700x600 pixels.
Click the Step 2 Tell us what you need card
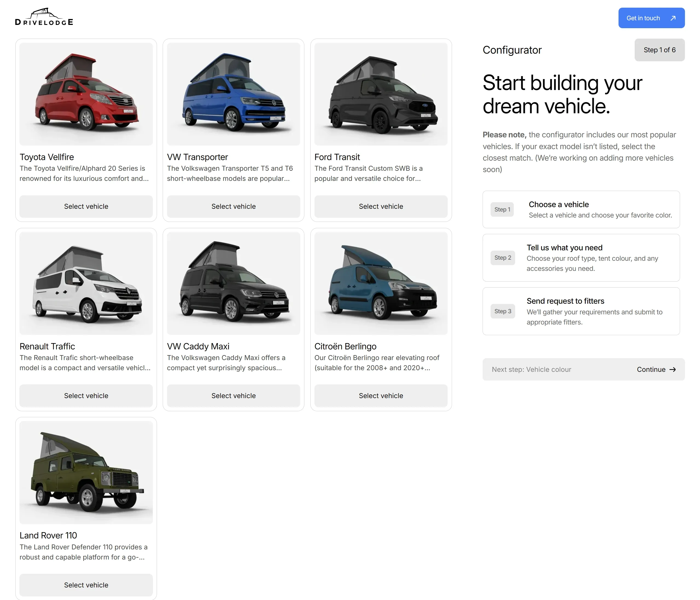581,257
